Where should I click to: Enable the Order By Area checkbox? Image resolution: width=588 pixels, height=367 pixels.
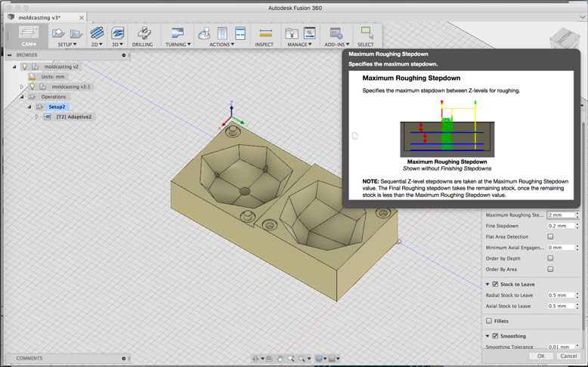coord(550,269)
